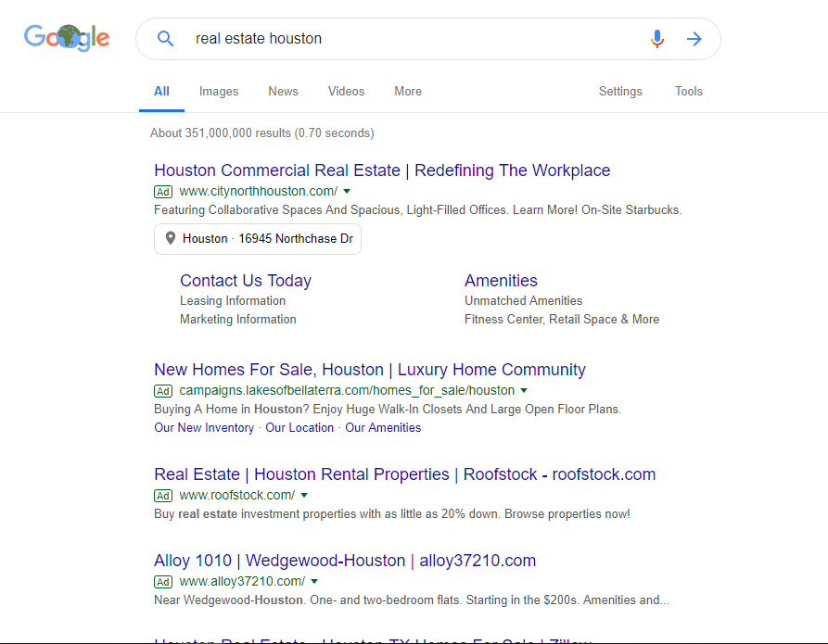This screenshot has height=644, width=828.
Task: Expand dropdown arrow next to www.roofstock.com
Action: coord(304,495)
